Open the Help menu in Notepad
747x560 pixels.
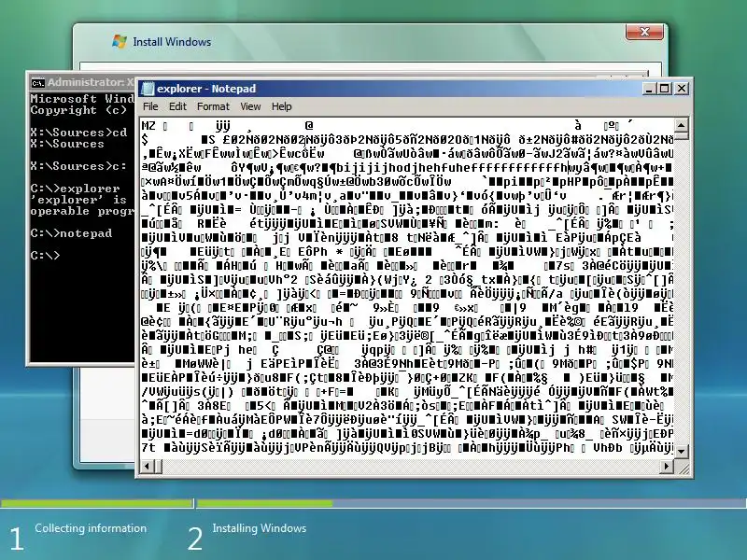click(282, 106)
